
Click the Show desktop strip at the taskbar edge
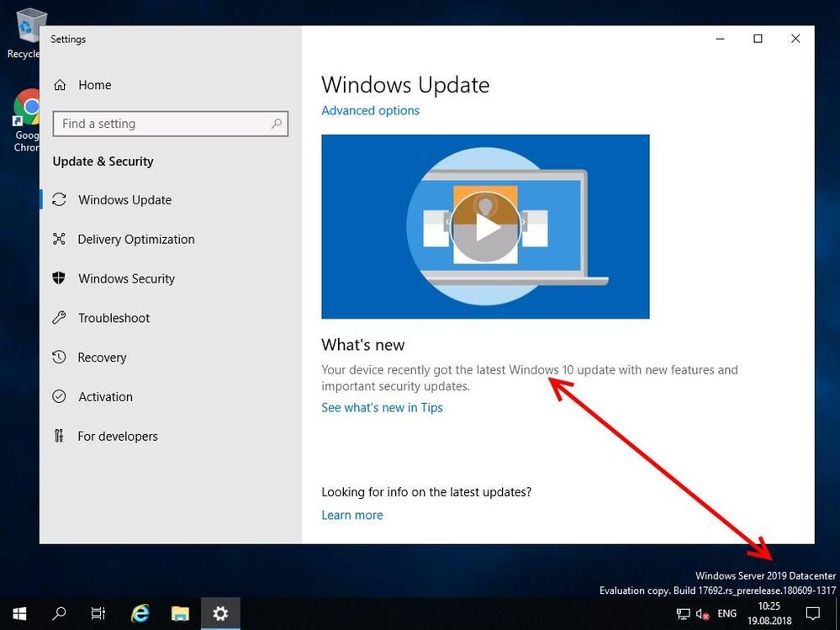click(x=837, y=613)
